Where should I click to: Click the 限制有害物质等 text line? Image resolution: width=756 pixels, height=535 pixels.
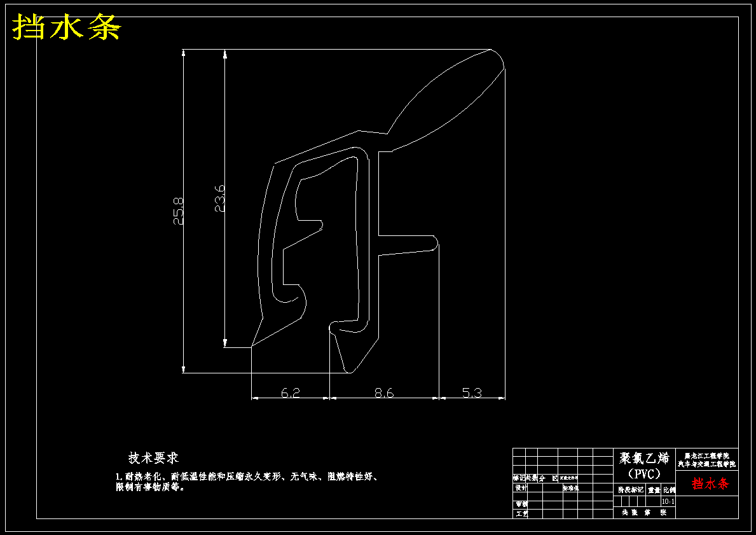point(150,487)
